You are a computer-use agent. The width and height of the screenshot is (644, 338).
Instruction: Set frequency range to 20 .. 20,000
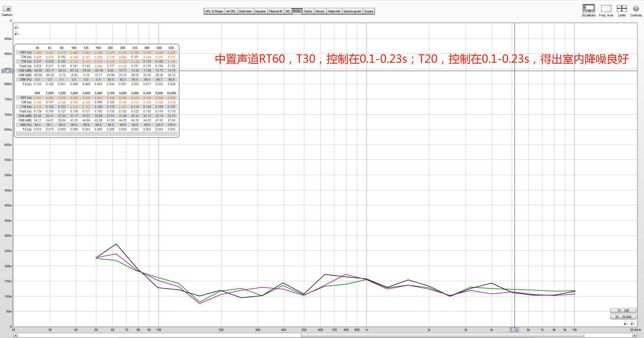click(623, 317)
